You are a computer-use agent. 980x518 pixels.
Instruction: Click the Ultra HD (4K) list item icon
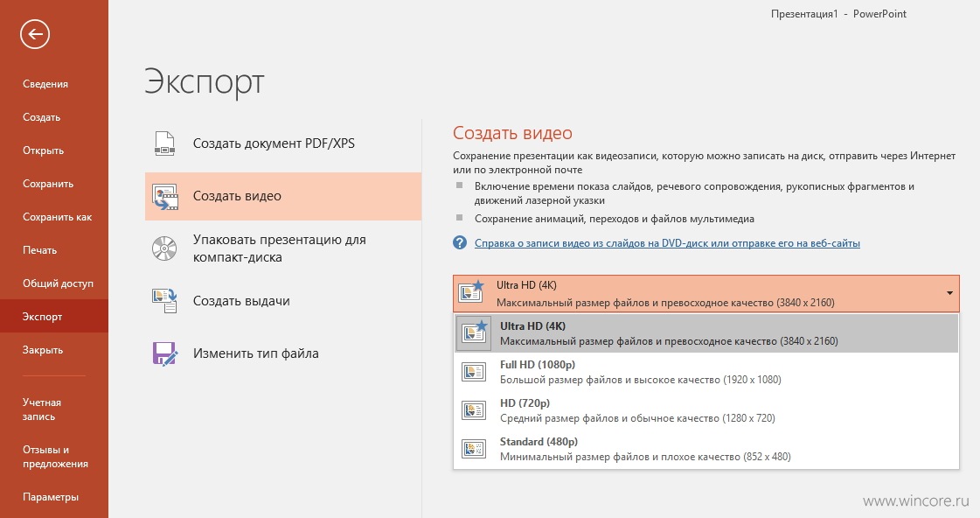click(474, 332)
